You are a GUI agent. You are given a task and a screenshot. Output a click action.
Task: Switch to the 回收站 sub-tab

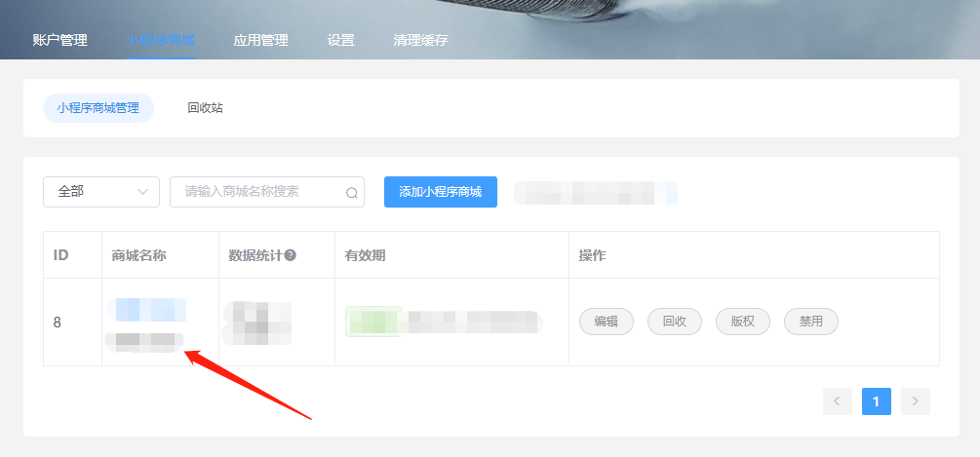[x=205, y=108]
